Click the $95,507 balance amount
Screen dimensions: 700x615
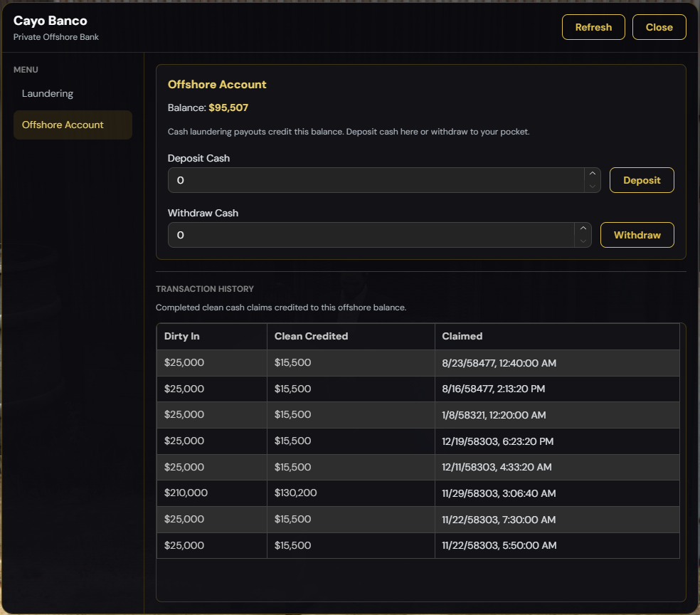coord(228,107)
